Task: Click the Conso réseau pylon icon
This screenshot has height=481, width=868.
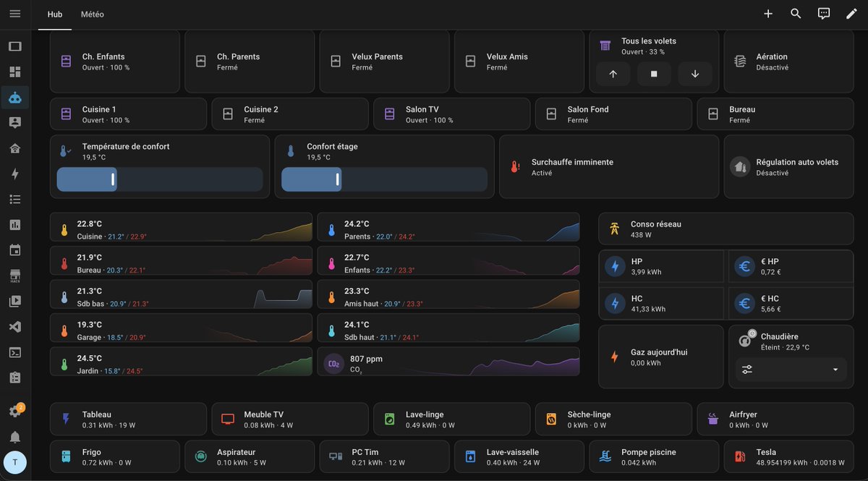Action: click(x=614, y=229)
